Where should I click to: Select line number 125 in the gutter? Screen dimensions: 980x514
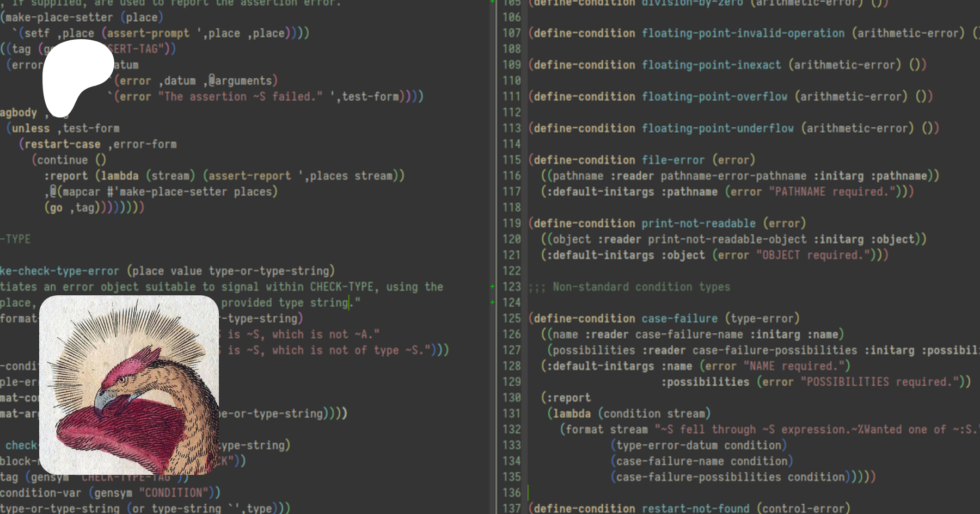pyautogui.click(x=511, y=318)
